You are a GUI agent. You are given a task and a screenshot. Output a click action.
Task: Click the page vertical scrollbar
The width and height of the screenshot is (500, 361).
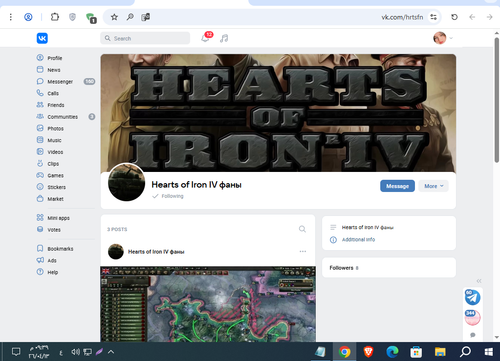click(x=497, y=100)
